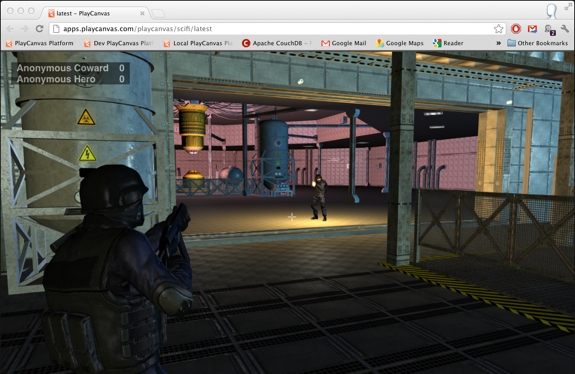Open the Gmail extension icon in toolbar
575x374 pixels.
click(x=532, y=29)
